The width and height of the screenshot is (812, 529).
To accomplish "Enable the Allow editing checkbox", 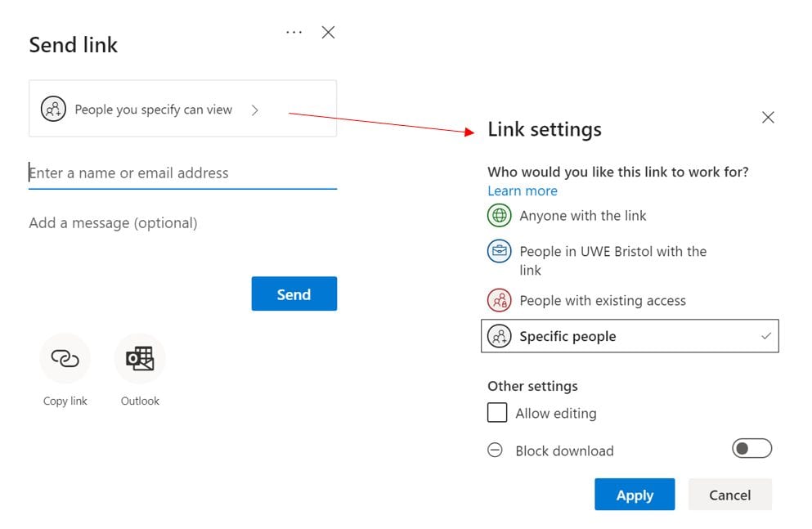I will pos(497,413).
